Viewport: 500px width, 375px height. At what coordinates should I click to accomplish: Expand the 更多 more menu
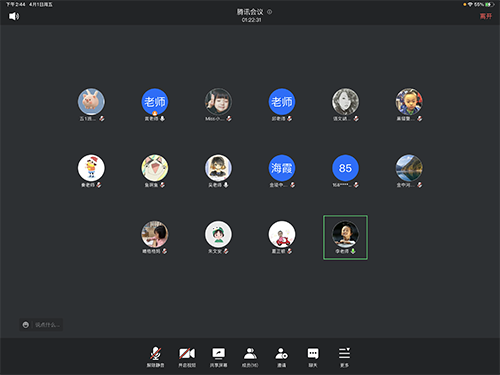point(344,357)
